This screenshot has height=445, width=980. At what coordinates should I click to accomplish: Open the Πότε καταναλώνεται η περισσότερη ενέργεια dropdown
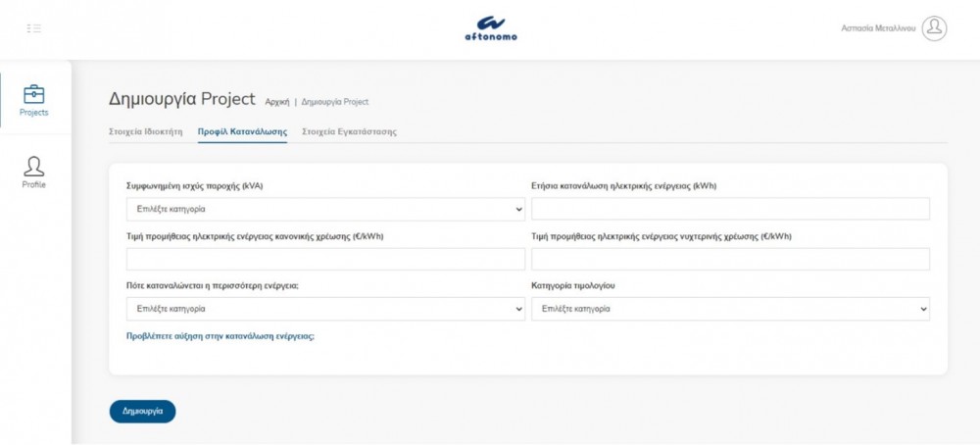click(x=325, y=309)
